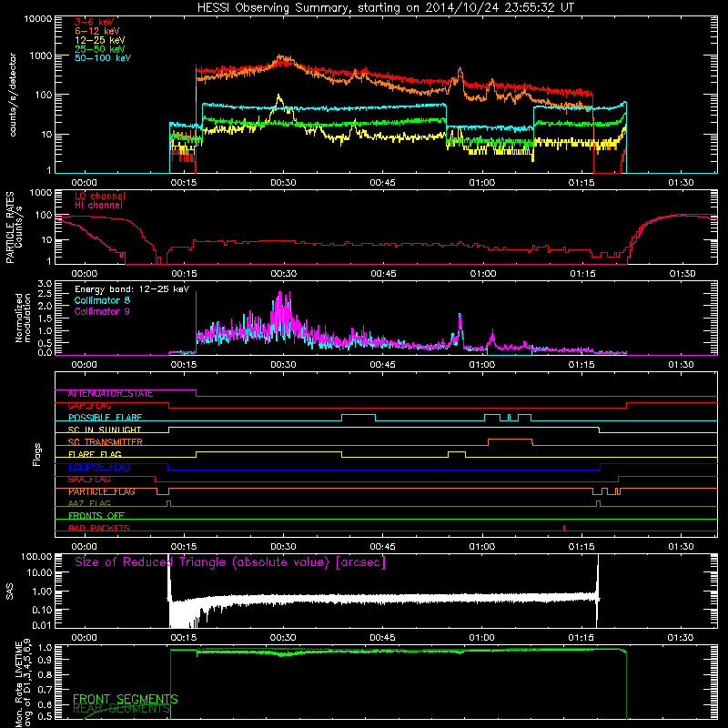
Task: Click the 'Size of Reduced Triangle' caption
Action: pos(230,562)
